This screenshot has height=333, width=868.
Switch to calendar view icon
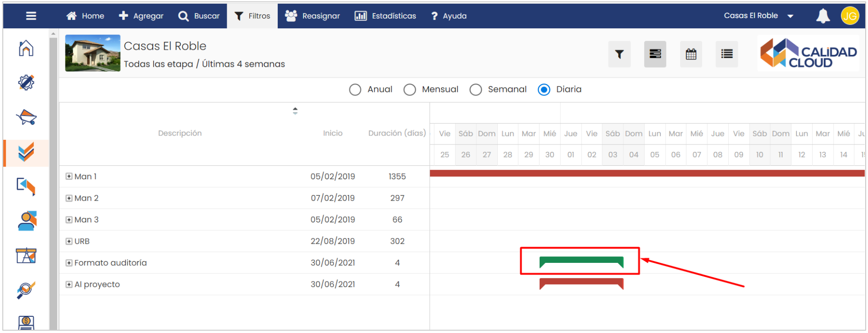(x=691, y=54)
